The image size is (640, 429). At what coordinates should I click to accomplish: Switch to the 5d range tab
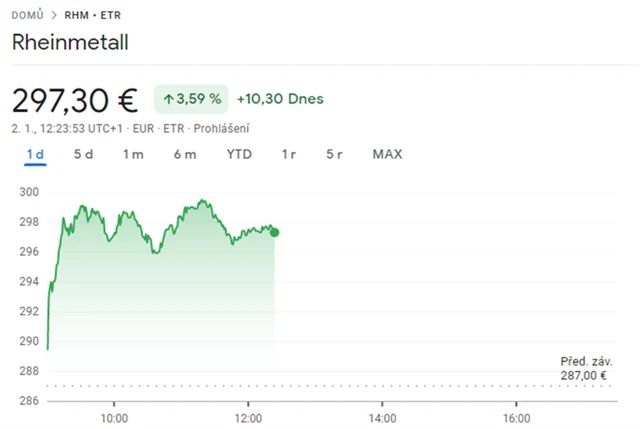coord(84,154)
